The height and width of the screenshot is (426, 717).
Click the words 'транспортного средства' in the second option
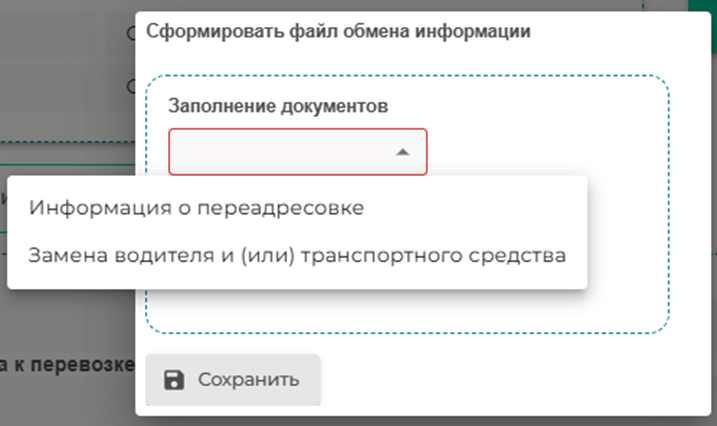[x=468, y=255]
